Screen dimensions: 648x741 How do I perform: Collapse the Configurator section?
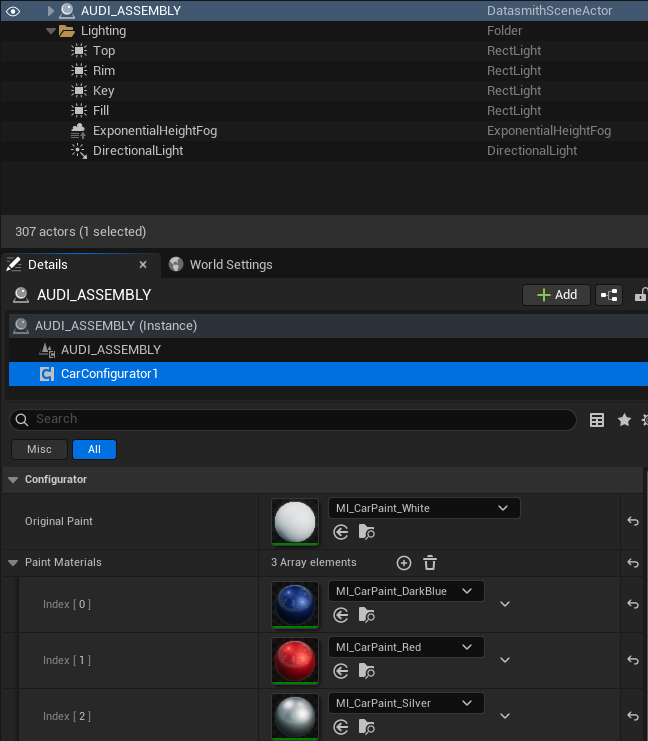[13, 480]
